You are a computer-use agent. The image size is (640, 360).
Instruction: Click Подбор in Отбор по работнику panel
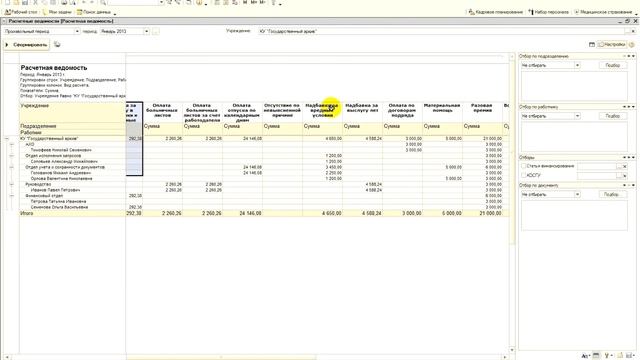[613, 116]
